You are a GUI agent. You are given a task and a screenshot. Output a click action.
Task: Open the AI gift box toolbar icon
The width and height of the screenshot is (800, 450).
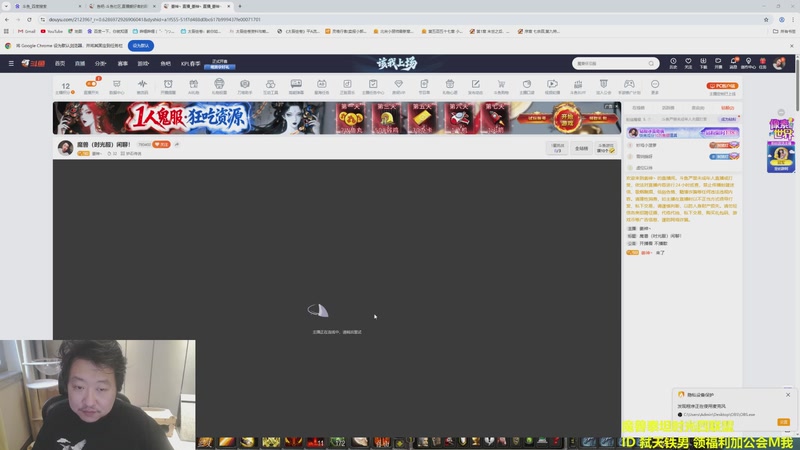193,86
